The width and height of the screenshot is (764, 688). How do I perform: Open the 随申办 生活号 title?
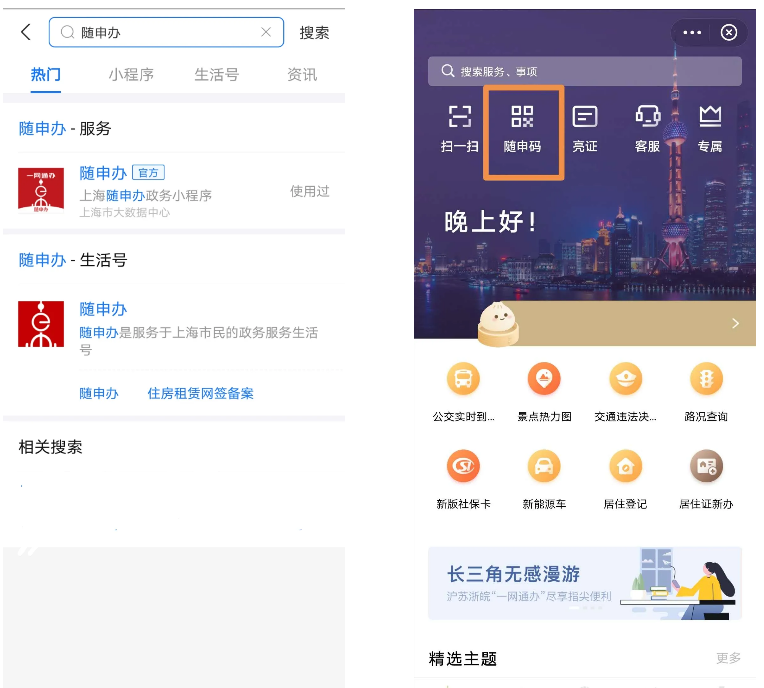coord(103,309)
